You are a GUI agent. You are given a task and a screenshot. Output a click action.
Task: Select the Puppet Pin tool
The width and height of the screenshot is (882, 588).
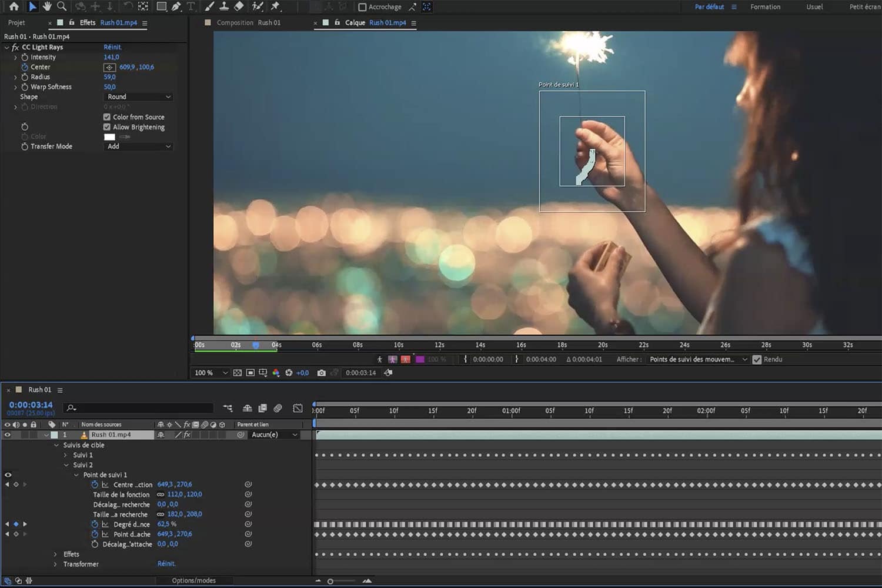(x=275, y=6)
